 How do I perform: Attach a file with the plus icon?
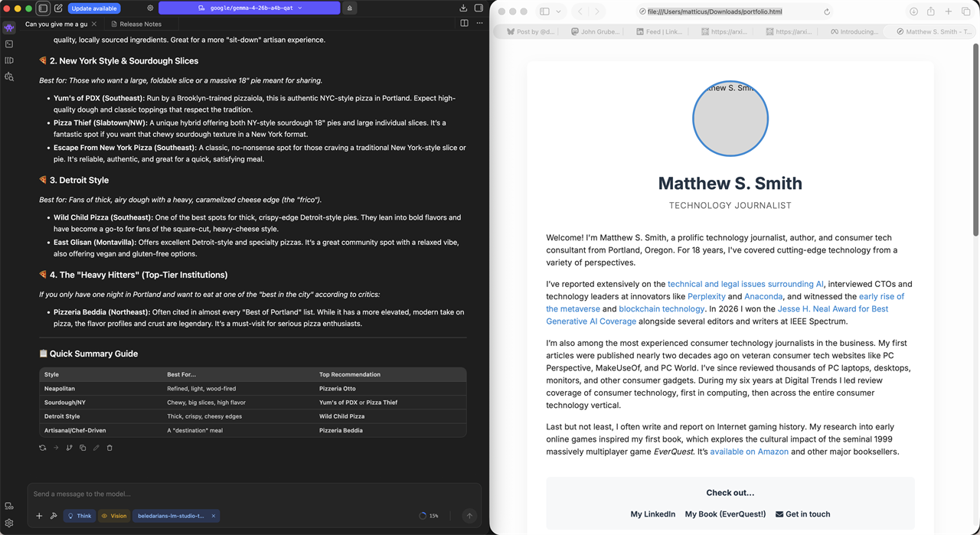39,516
